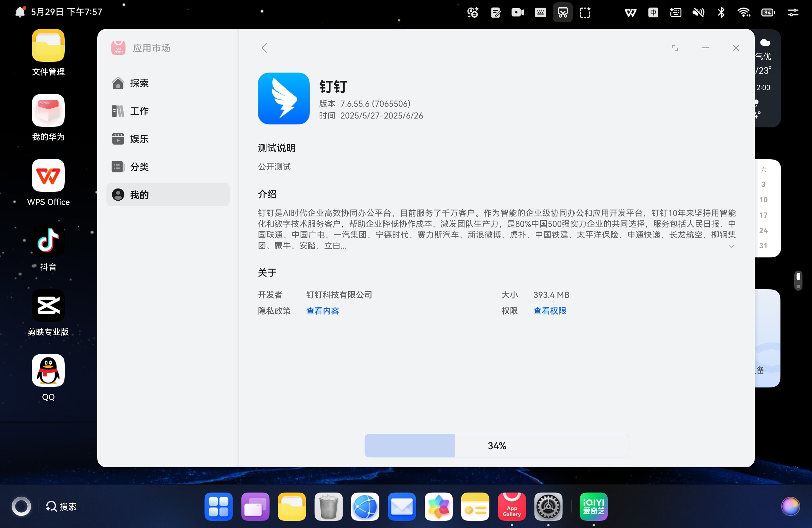Click the WPS tray icon in top bar

pos(630,12)
